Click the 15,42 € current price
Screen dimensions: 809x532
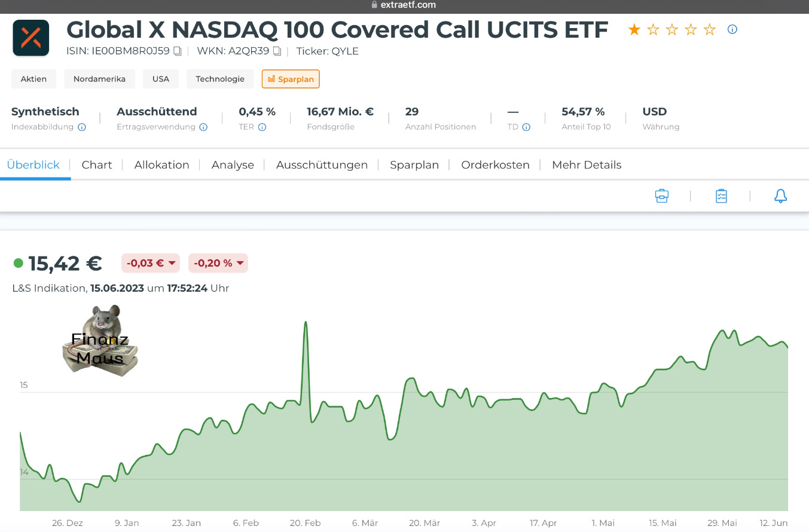[65, 263]
